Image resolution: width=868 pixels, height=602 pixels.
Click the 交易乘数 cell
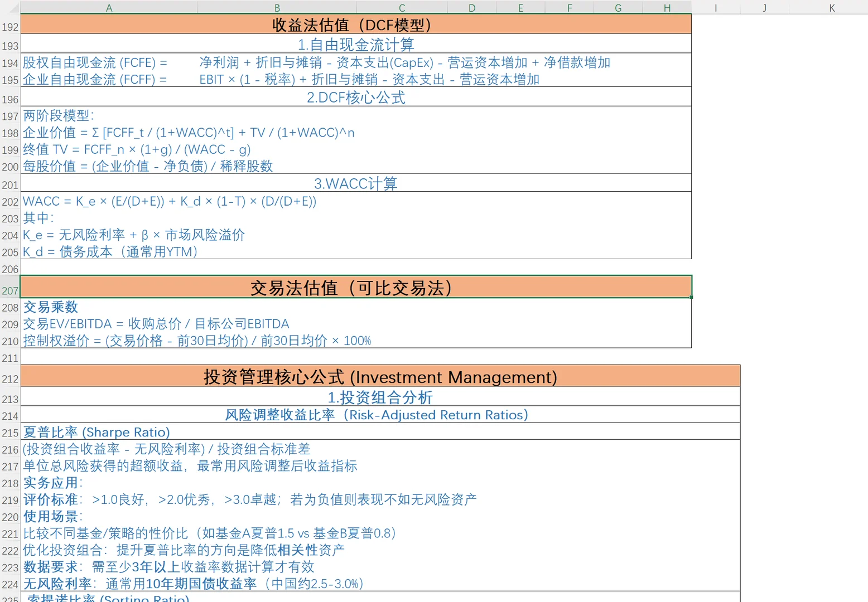[x=50, y=307]
